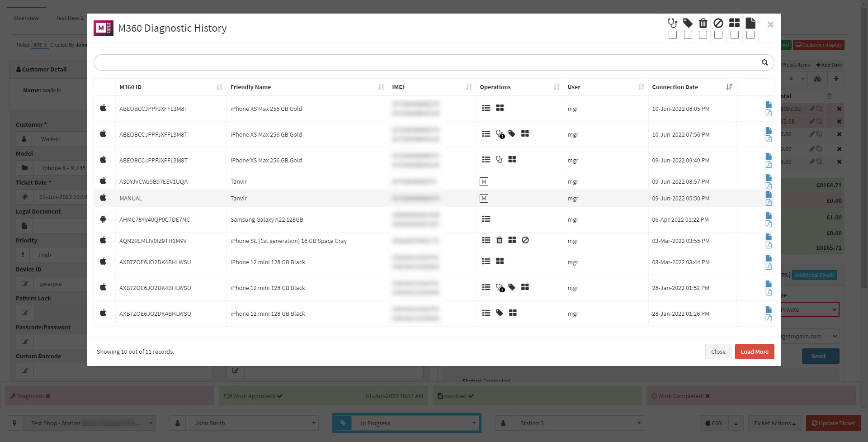Tick the checkbox under the trash icon
This screenshot has width=868, height=442.
[x=703, y=35]
